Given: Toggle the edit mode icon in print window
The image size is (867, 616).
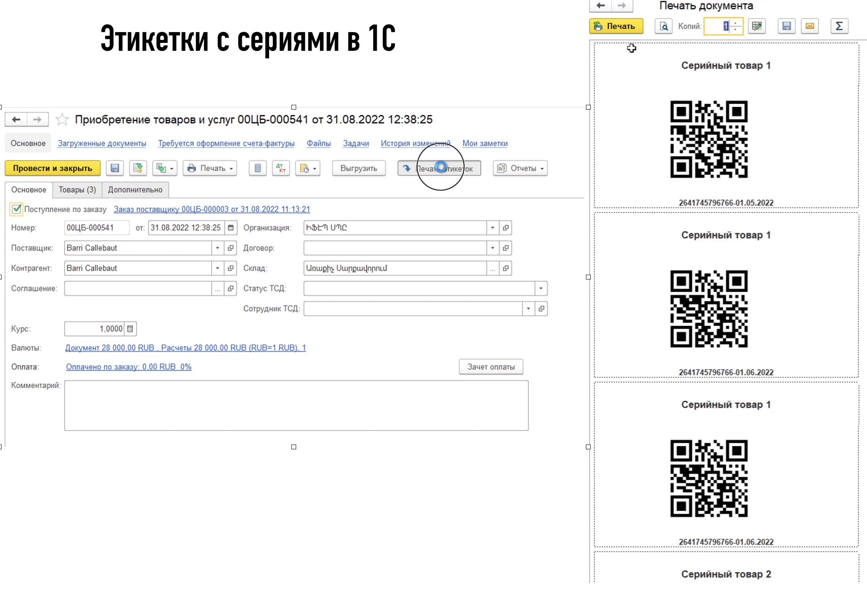Looking at the screenshot, I should (x=757, y=26).
